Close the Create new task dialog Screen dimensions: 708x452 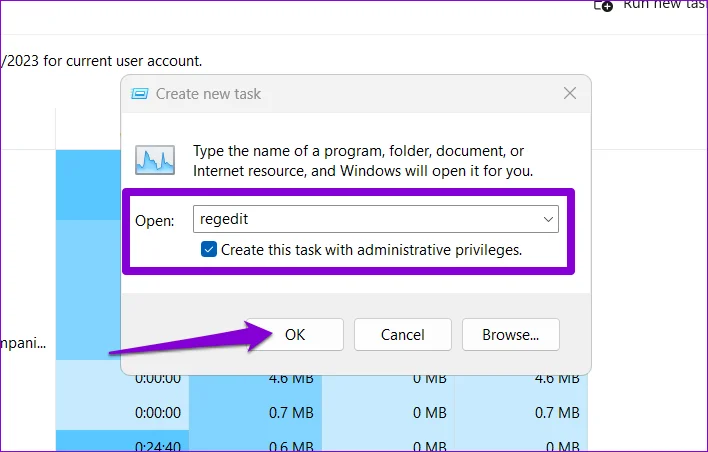570,93
